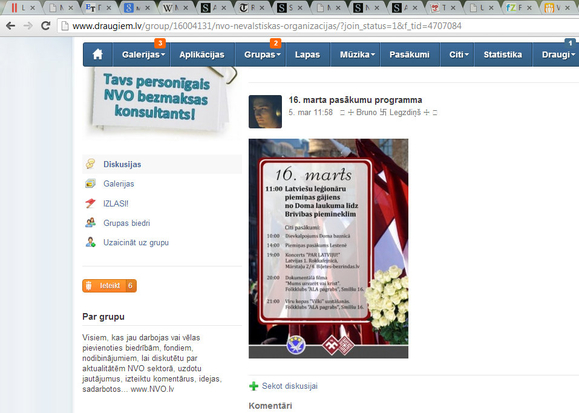This screenshot has height=413, width=579.
Task: Open the IZLASI! sidebar link
Action: 116,204
